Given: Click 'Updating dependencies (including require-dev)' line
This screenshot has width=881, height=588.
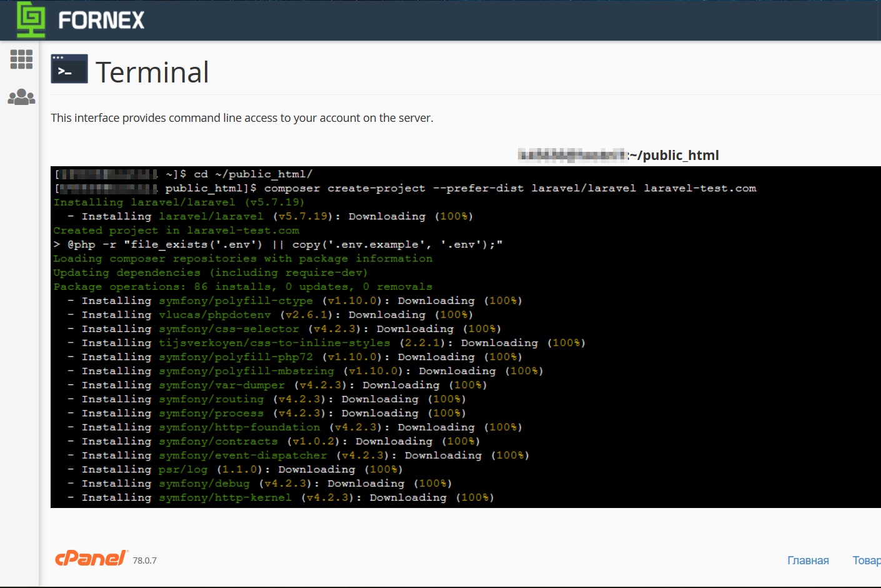Looking at the screenshot, I should pyautogui.click(x=211, y=272).
